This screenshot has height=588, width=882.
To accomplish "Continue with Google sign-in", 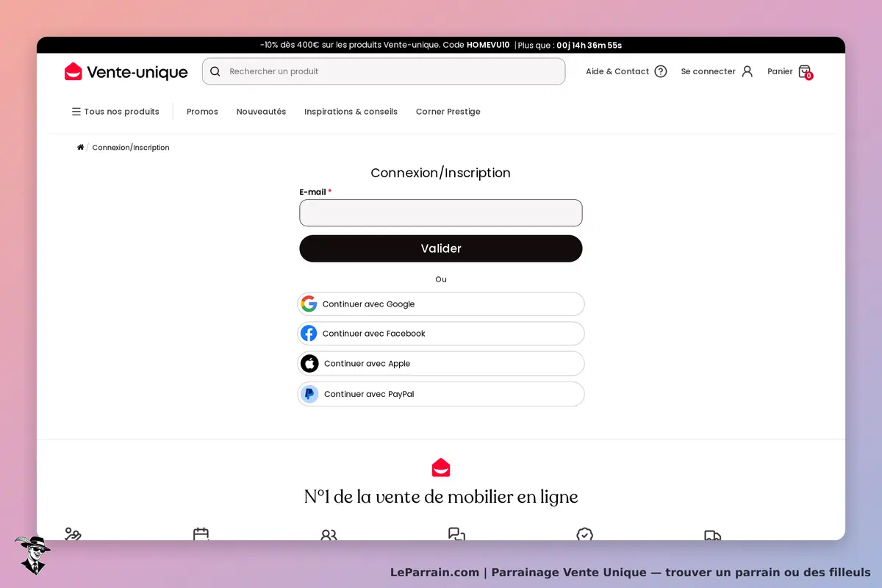I will click(441, 304).
